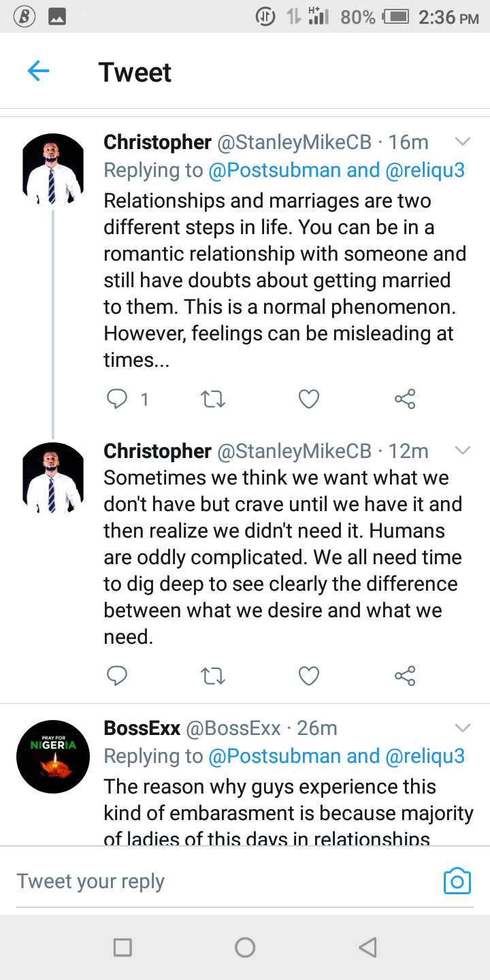Like Christopher's 12m tweet about desires
Image resolution: width=490 pixels, height=980 pixels.
click(309, 676)
